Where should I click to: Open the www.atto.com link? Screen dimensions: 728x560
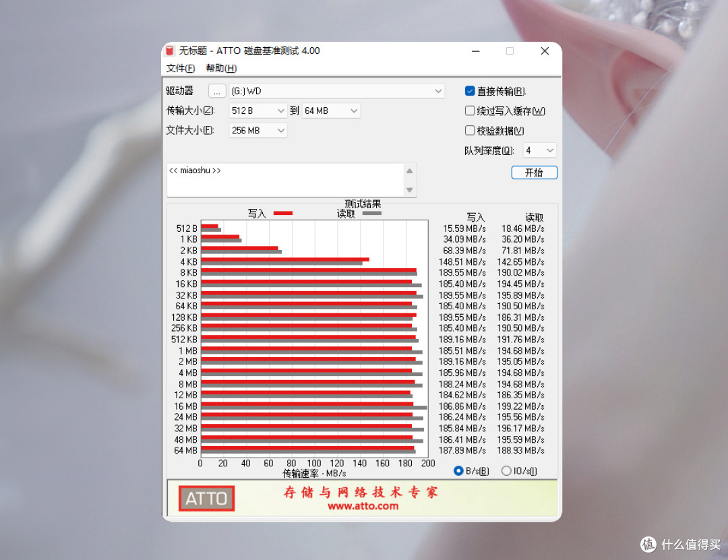[363, 506]
